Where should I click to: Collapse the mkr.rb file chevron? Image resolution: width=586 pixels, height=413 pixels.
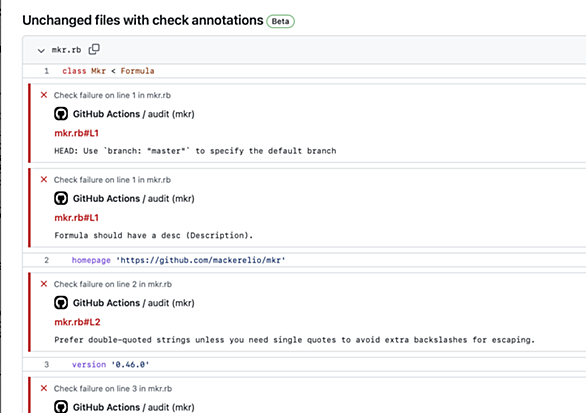coord(41,50)
